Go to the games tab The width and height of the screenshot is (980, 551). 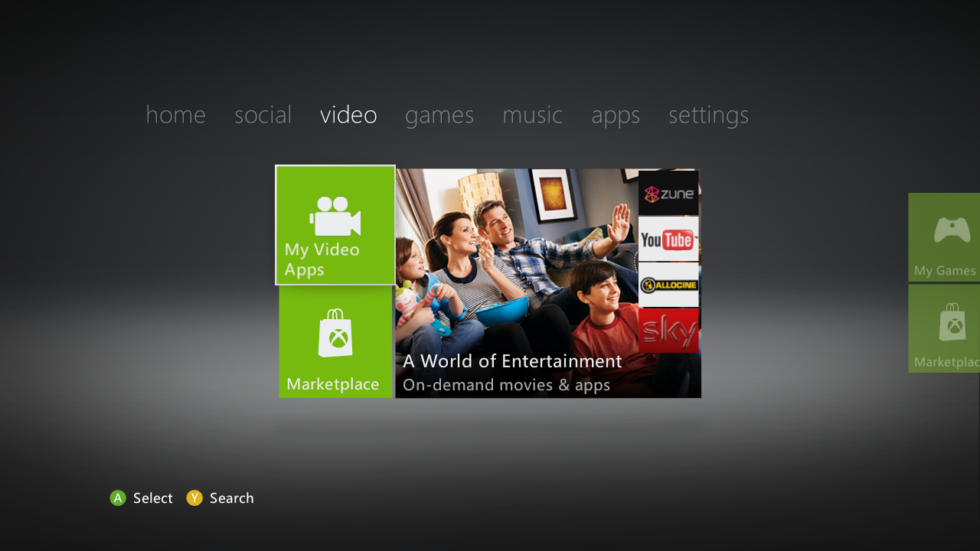(439, 116)
